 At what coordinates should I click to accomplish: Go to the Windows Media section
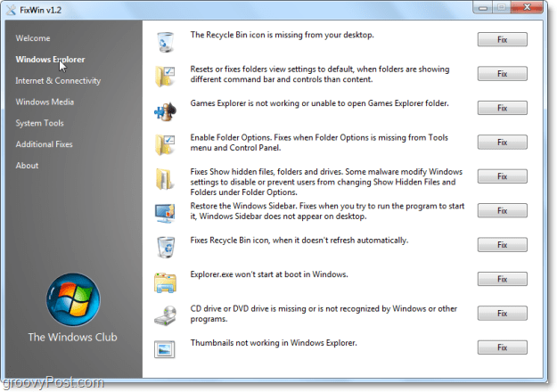click(45, 102)
